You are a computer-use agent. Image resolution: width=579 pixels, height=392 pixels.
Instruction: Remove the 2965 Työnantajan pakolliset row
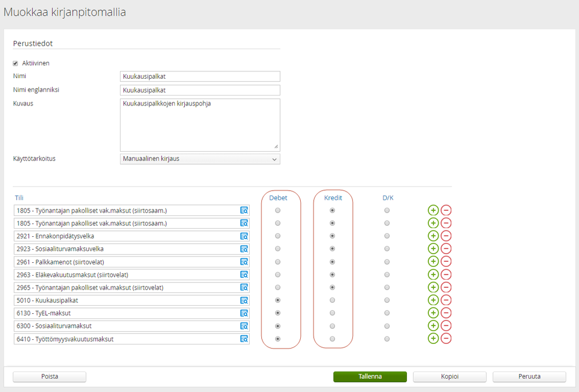click(x=446, y=288)
